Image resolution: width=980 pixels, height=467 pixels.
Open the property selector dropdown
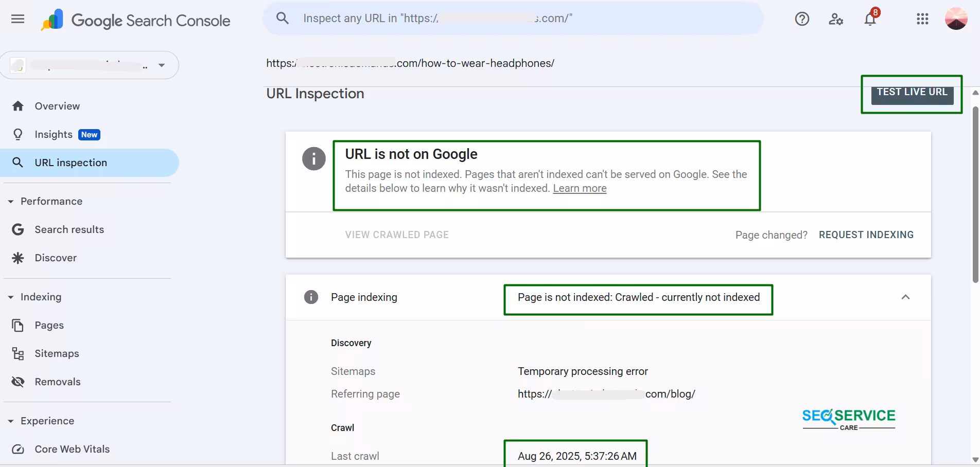(x=161, y=65)
